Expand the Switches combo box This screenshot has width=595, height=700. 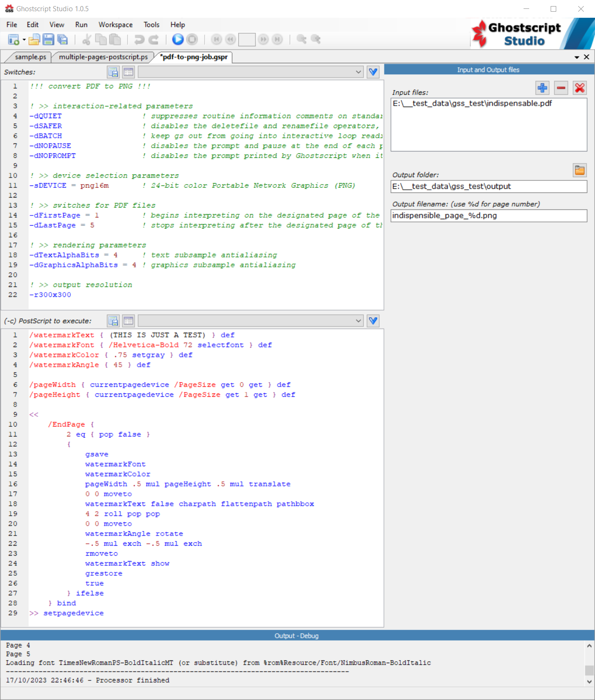pos(358,72)
